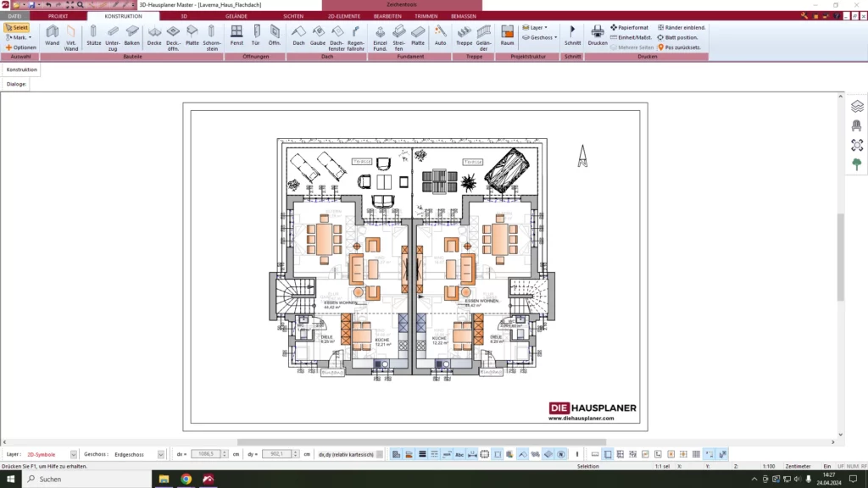The width and height of the screenshot is (868, 488).
Task: Select the Tür door tool
Action: 256,36
